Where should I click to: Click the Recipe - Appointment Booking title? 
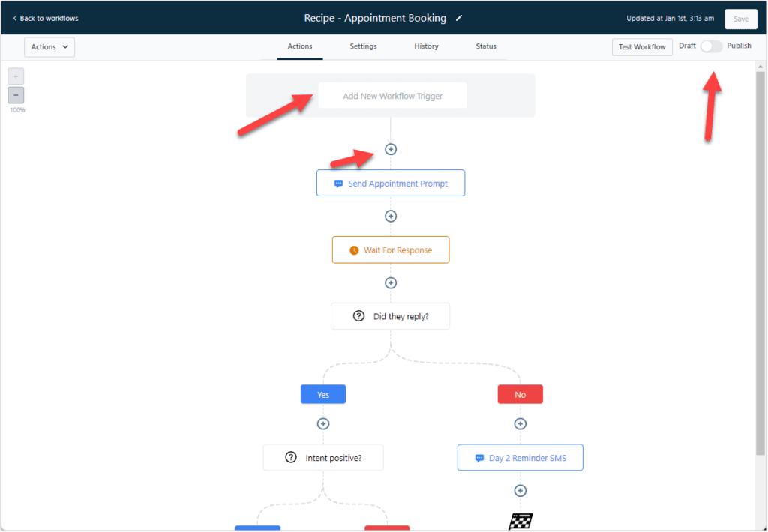pyautogui.click(x=375, y=18)
